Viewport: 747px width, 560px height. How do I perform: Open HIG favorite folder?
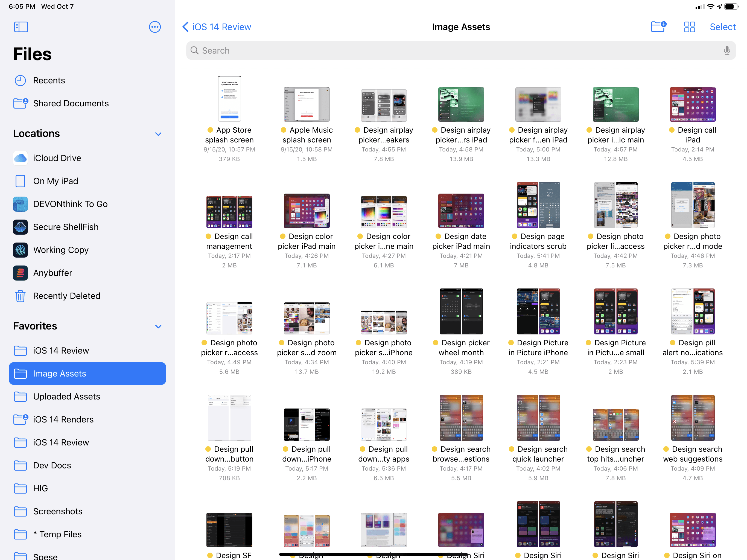tap(87, 488)
